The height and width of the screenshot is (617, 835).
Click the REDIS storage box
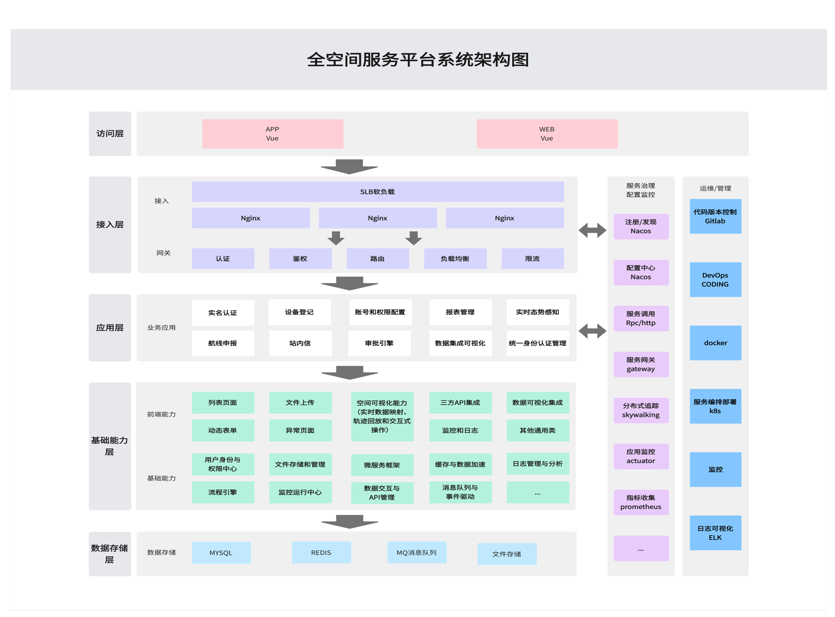[x=321, y=553]
